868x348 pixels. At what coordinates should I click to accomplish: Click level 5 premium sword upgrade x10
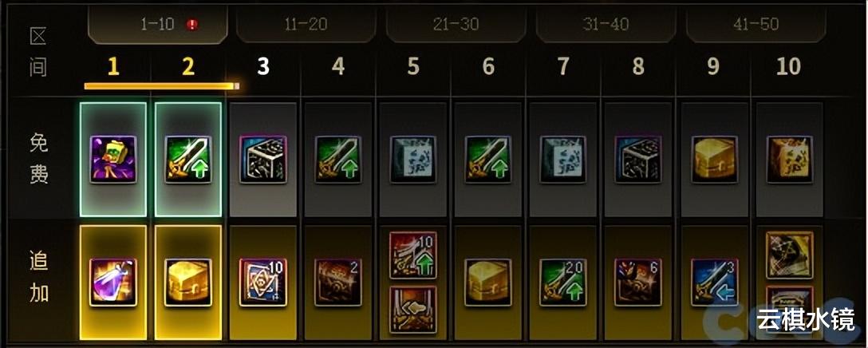point(413,255)
